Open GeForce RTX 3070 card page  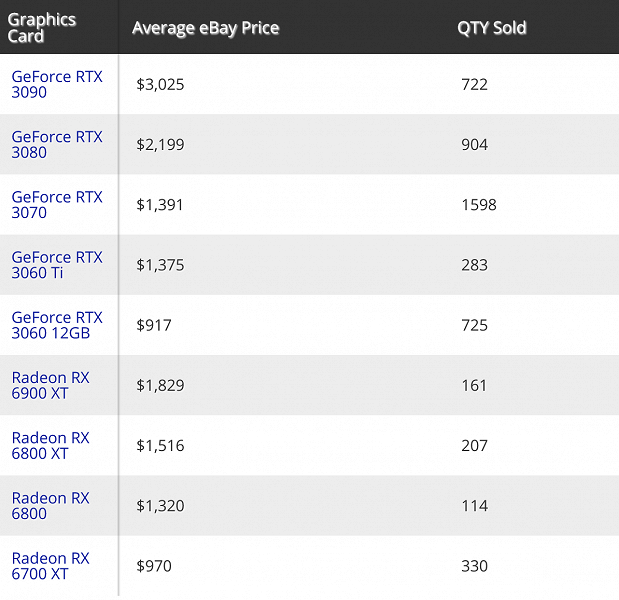click(57, 204)
